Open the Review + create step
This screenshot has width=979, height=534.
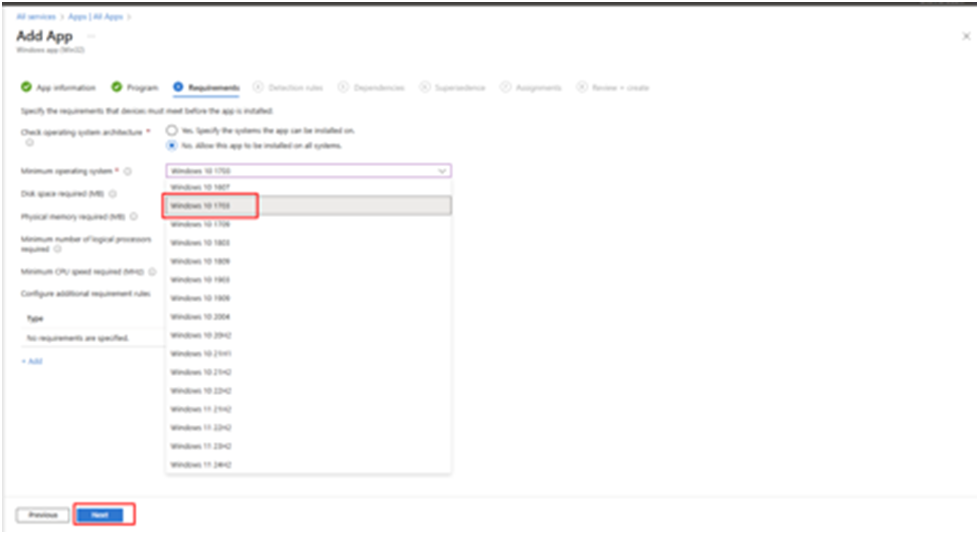pos(613,87)
